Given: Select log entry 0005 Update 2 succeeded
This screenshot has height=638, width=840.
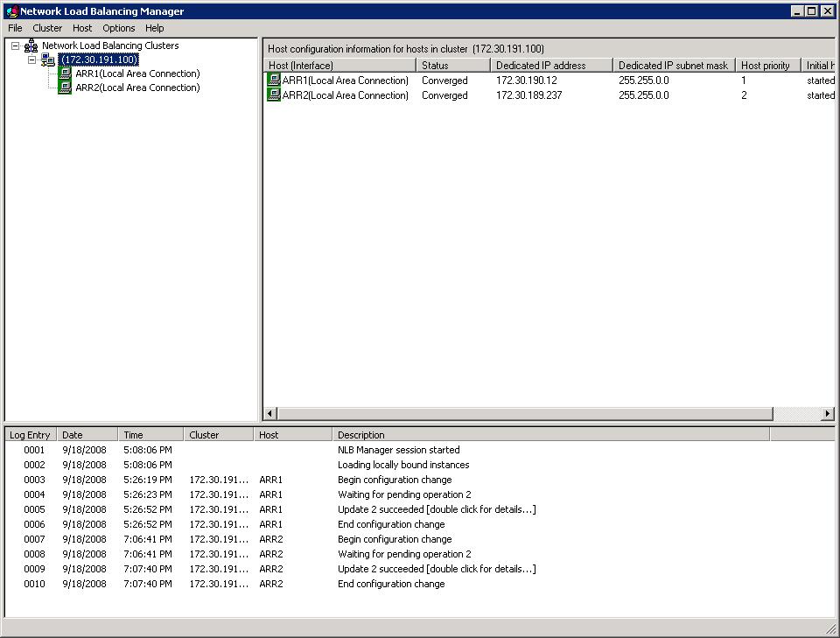Looking at the screenshot, I should click(x=436, y=509).
